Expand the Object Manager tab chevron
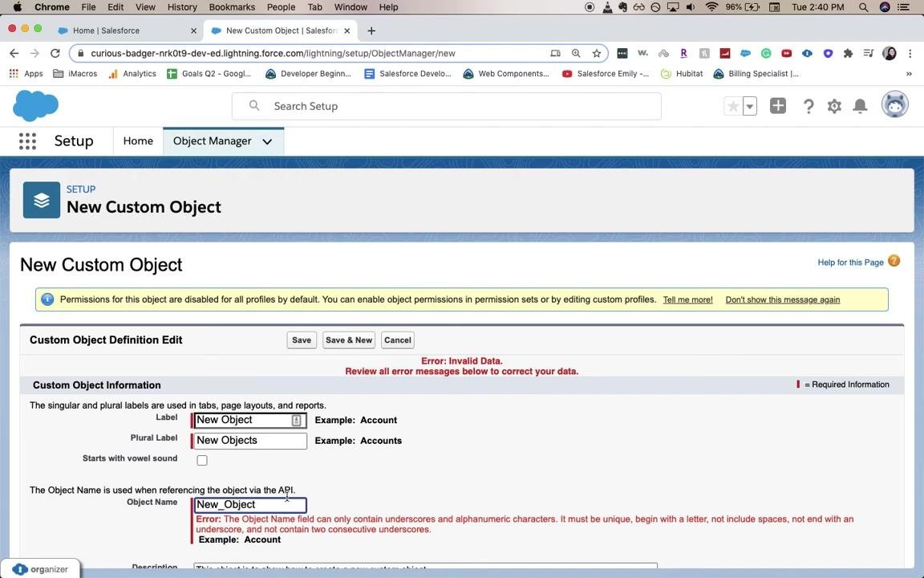Image resolution: width=924 pixels, height=578 pixels. coord(267,141)
